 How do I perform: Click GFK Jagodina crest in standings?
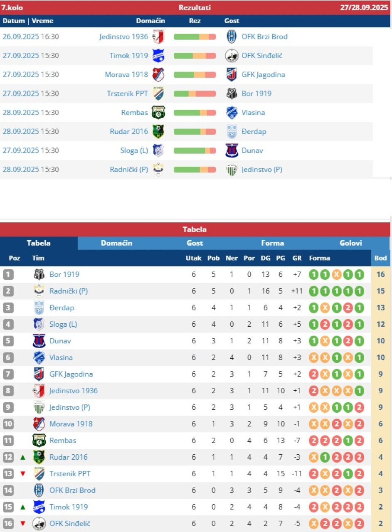[39, 374]
